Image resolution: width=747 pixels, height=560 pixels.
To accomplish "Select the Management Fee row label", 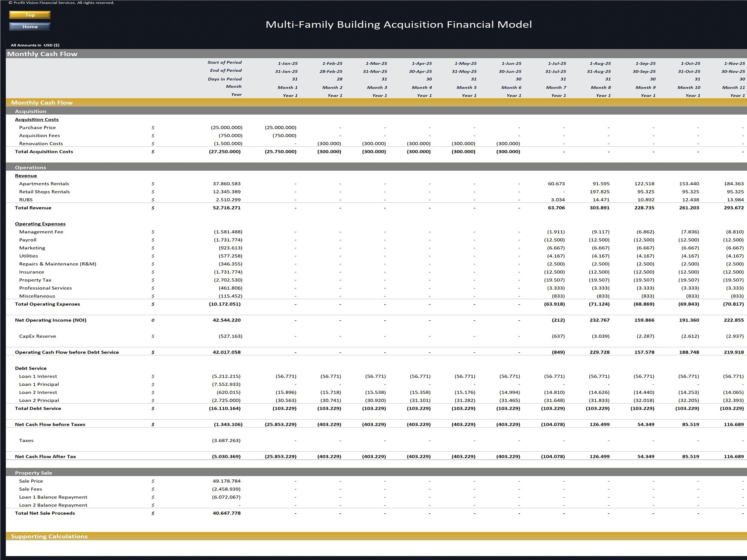I will point(41,232).
